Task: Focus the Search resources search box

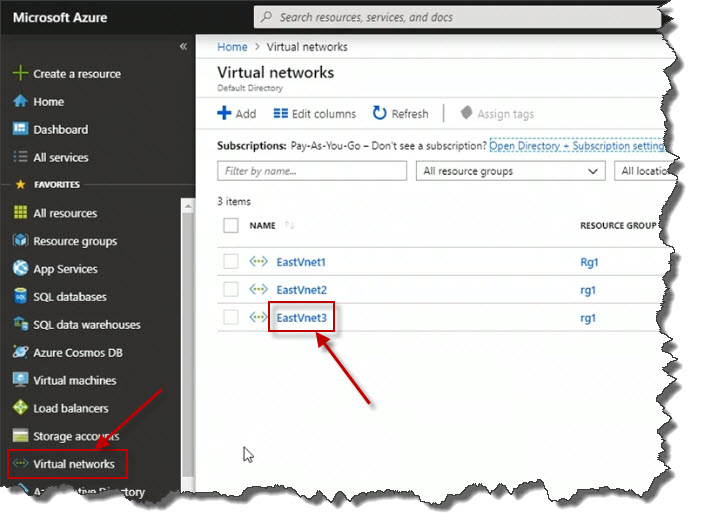Action: [x=457, y=17]
